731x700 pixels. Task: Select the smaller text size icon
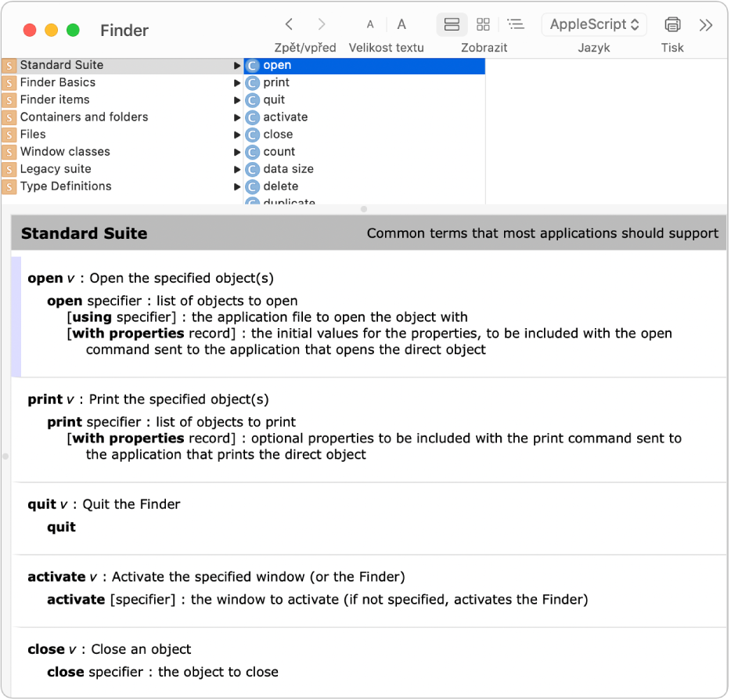(x=369, y=24)
